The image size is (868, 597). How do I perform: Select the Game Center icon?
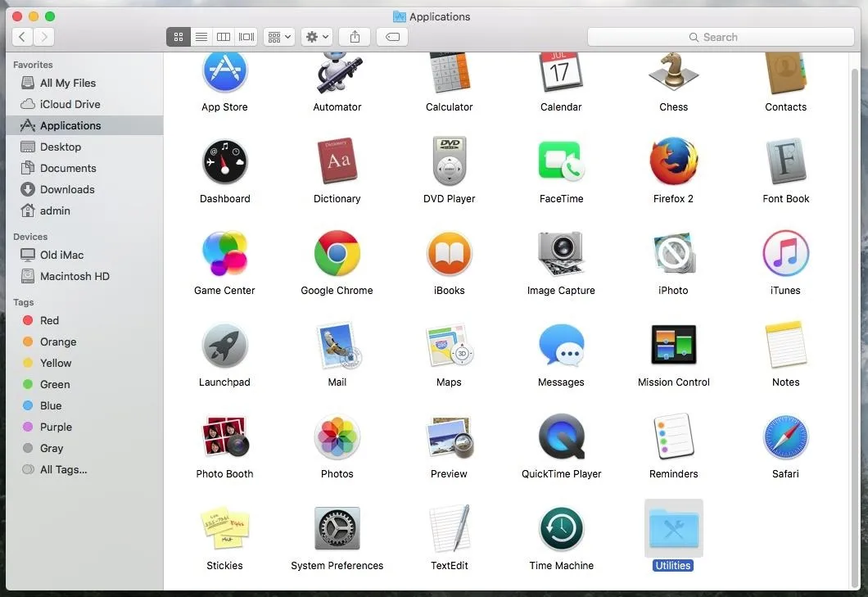[224, 253]
